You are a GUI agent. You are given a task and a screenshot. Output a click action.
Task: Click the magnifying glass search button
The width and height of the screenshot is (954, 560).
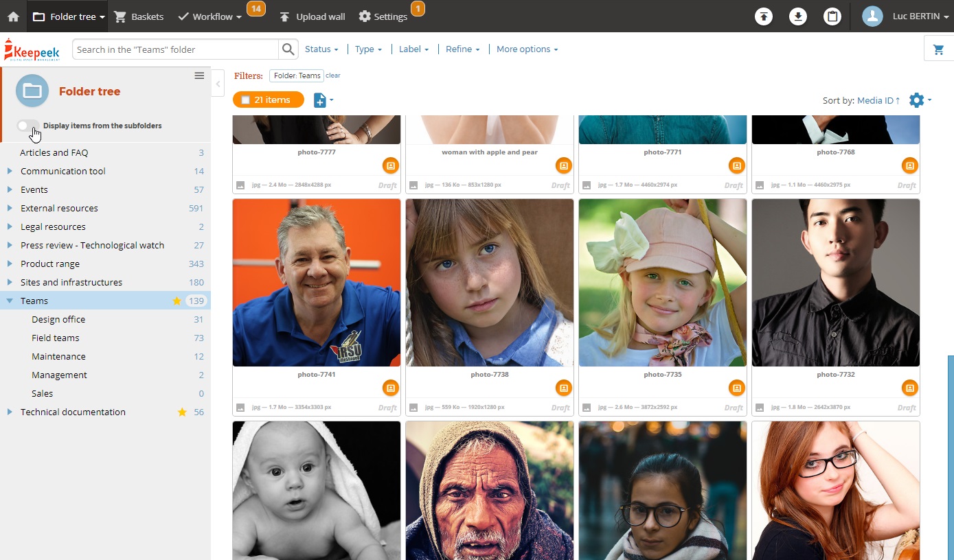[x=288, y=49]
